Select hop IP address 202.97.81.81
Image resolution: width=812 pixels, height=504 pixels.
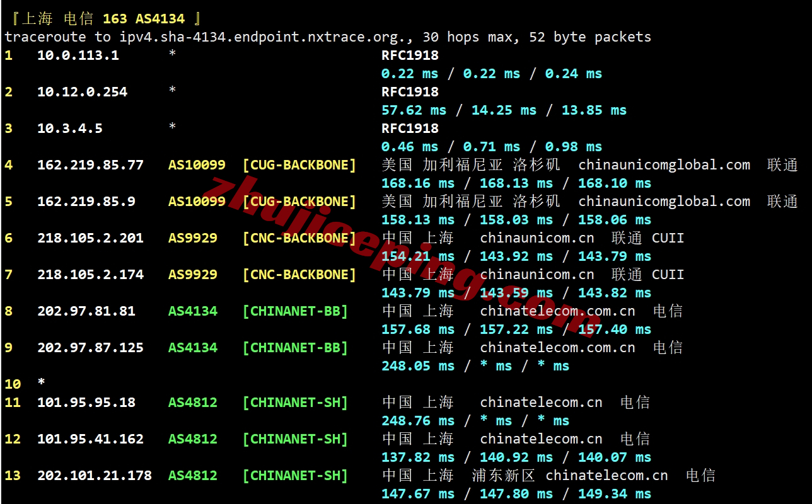point(86,311)
